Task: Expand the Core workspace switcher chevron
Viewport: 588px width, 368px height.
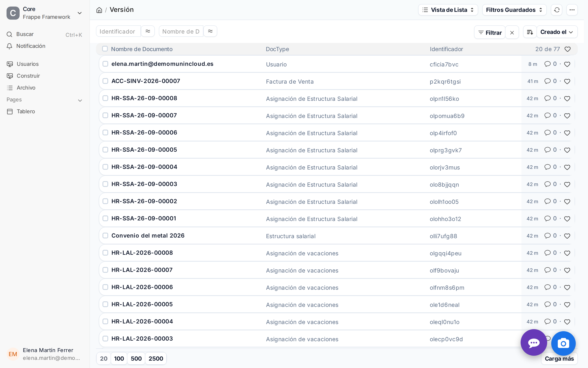Action: (80, 13)
